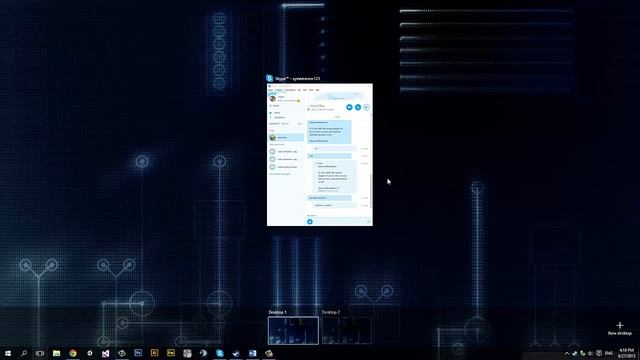Switch to the Desktop 1 thumbnail

click(x=293, y=331)
